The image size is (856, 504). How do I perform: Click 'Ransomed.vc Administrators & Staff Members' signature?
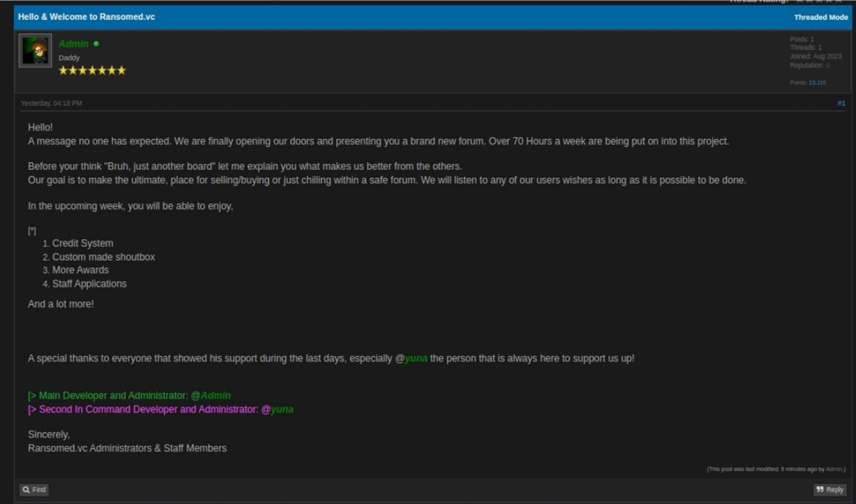coord(127,448)
